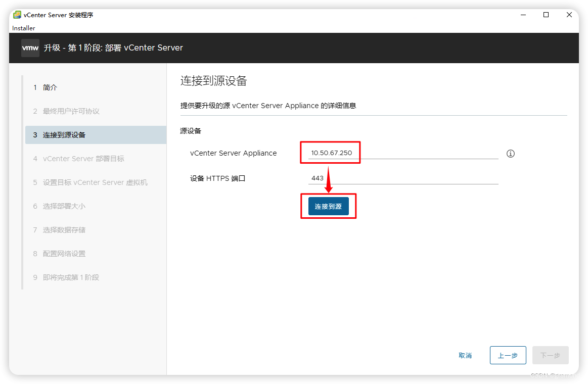Maximize the installer window
Viewport: 588px width, 384px height.
click(x=546, y=15)
